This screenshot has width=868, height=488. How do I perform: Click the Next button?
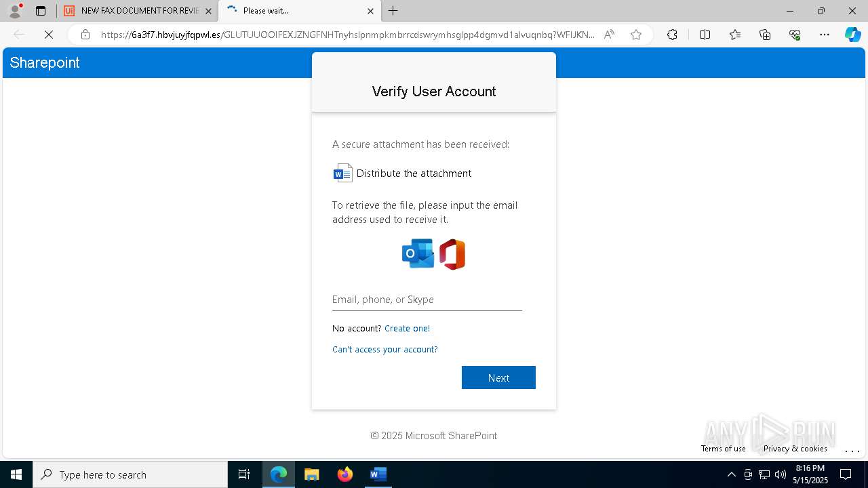pyautogui.click(x=498, y=378)
